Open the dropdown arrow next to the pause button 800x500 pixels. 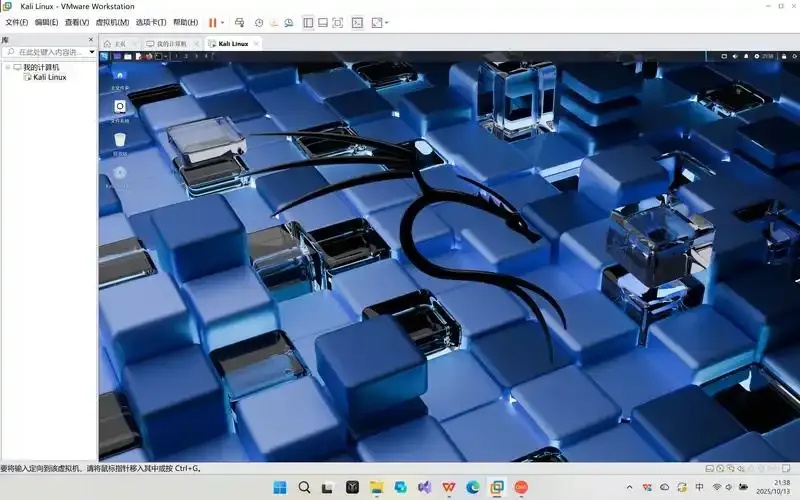pos(222,22)
